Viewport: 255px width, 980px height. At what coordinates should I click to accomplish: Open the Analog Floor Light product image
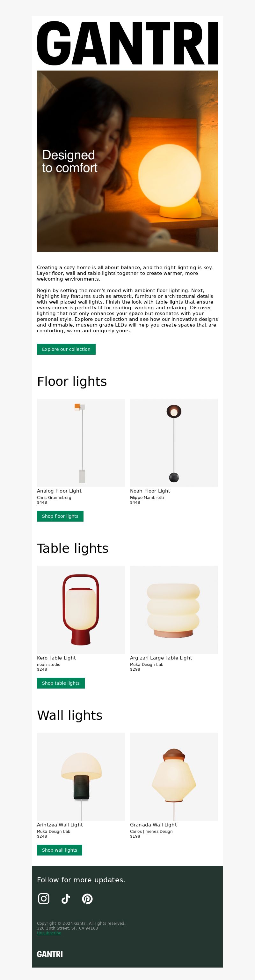click(81, 443)
